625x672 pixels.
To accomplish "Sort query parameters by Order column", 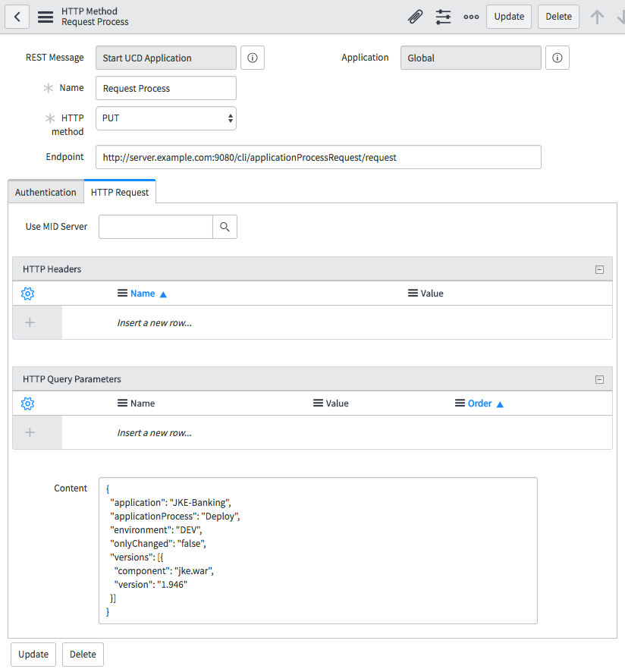I will point(479,404).
